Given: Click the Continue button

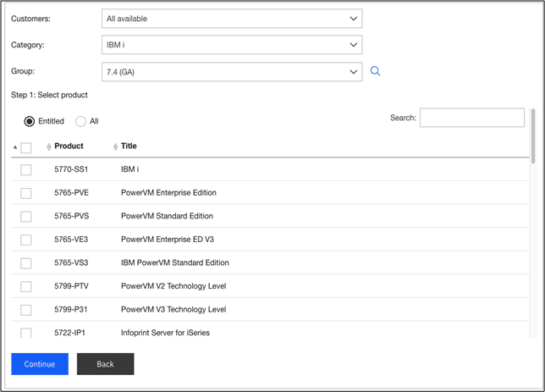Looking at the screenshot, I should tap(40, 364).
